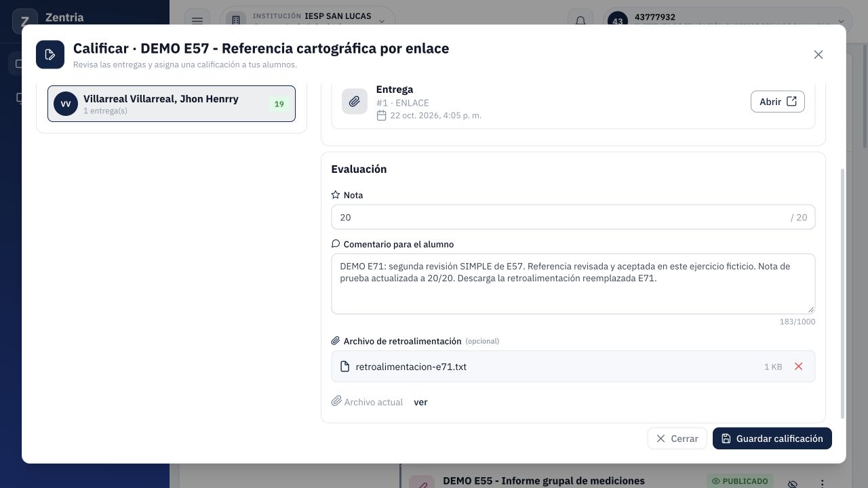Click the Calificar header edit icon
868x488 pixels.
50,55
